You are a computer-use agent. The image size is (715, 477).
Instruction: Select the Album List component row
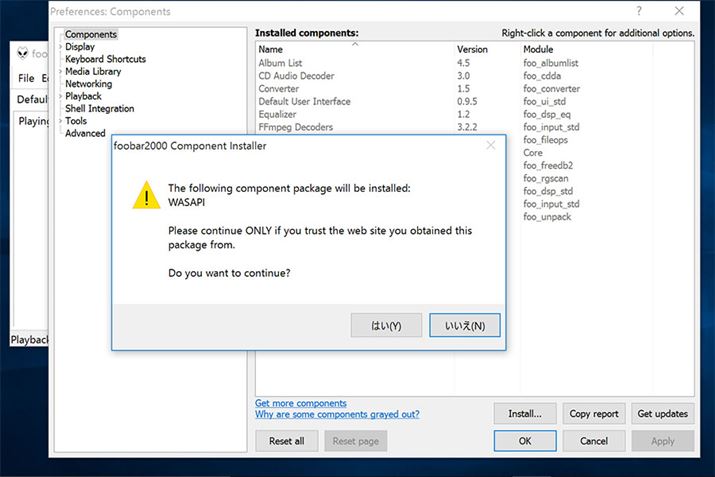(474, 63)
